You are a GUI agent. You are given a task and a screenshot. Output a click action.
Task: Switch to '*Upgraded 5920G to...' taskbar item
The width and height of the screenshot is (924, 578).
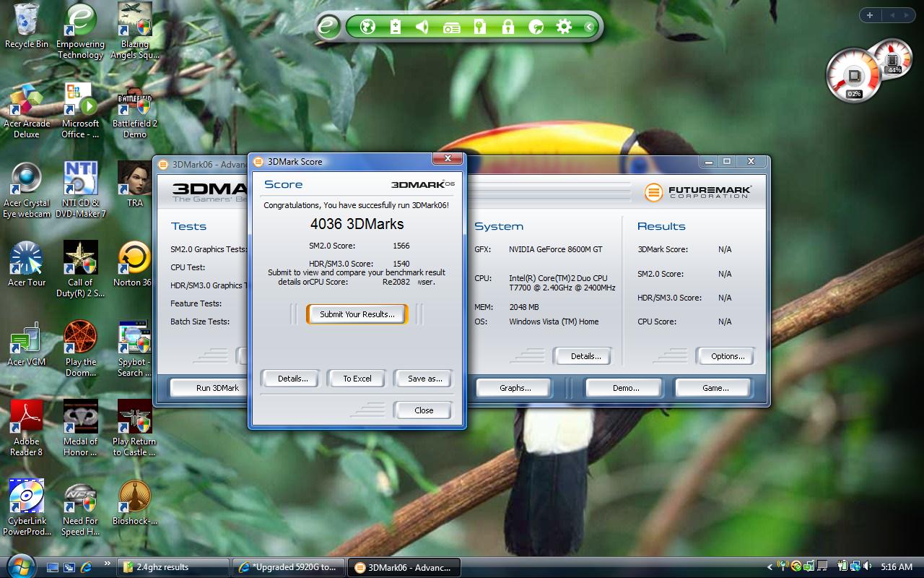coord(288,567)
